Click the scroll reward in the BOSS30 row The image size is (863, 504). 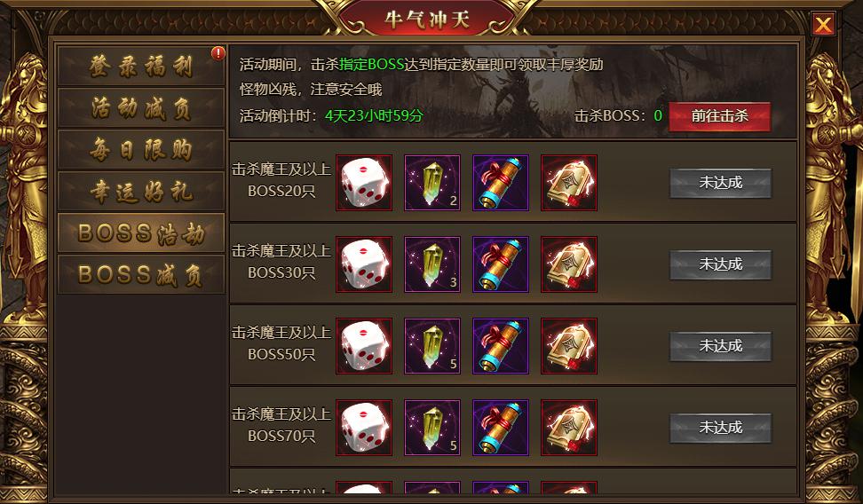pos(500,264)
